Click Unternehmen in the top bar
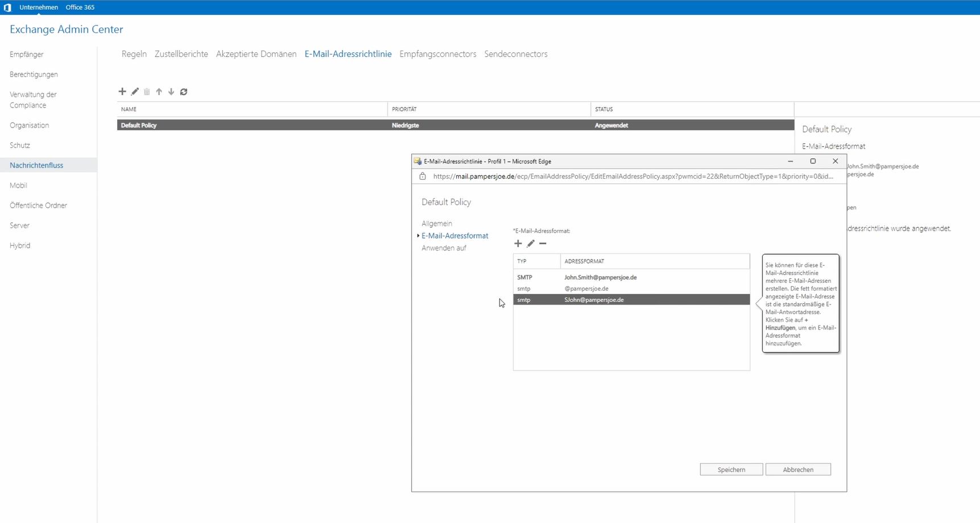Screen dimensions: 980x523 [x=39, y=7]
